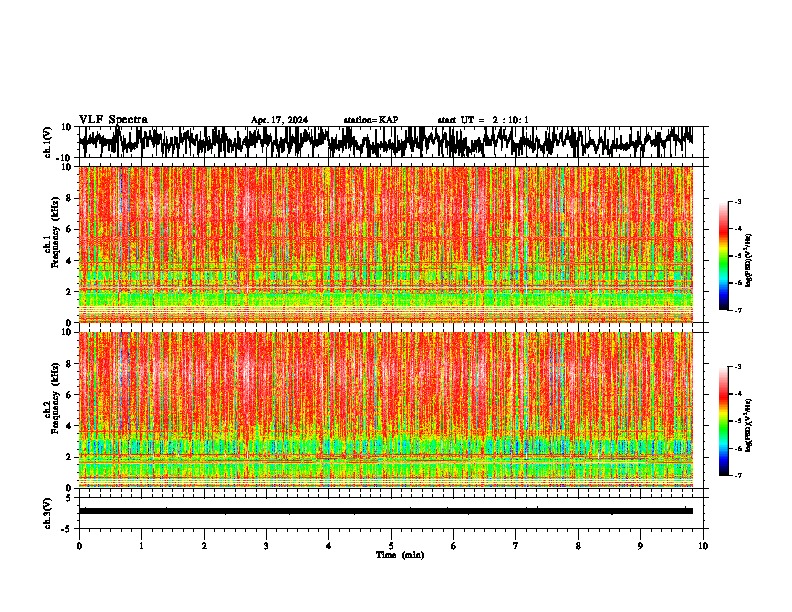
Task: Click time axis tick label "10"
Action: (x=703, y=546)
